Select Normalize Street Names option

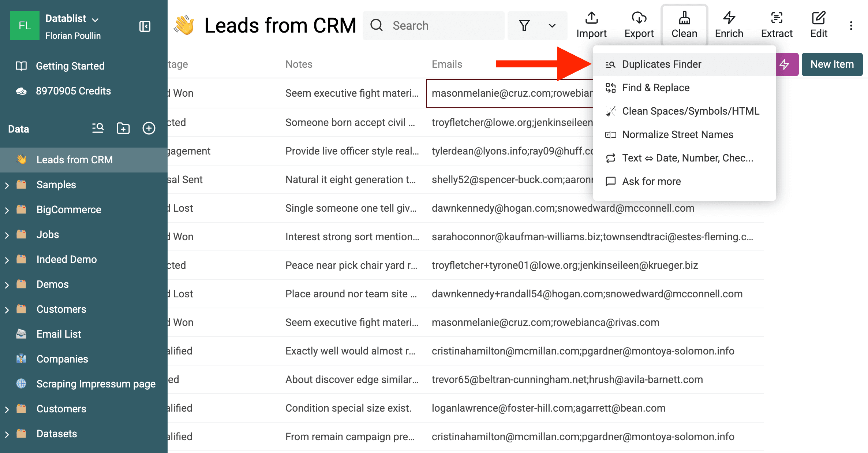677,135
